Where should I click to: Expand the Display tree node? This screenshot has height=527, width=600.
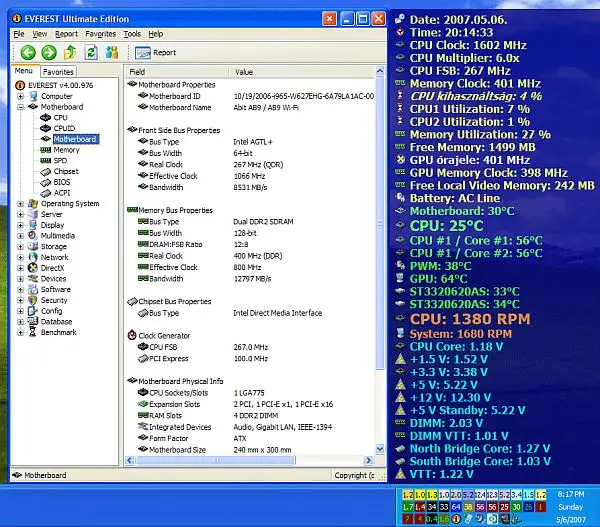click(21, 225)
